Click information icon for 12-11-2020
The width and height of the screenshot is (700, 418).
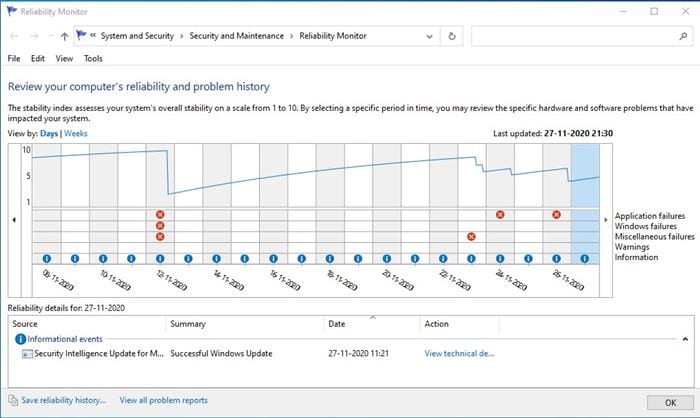click(x=160, y=258)
